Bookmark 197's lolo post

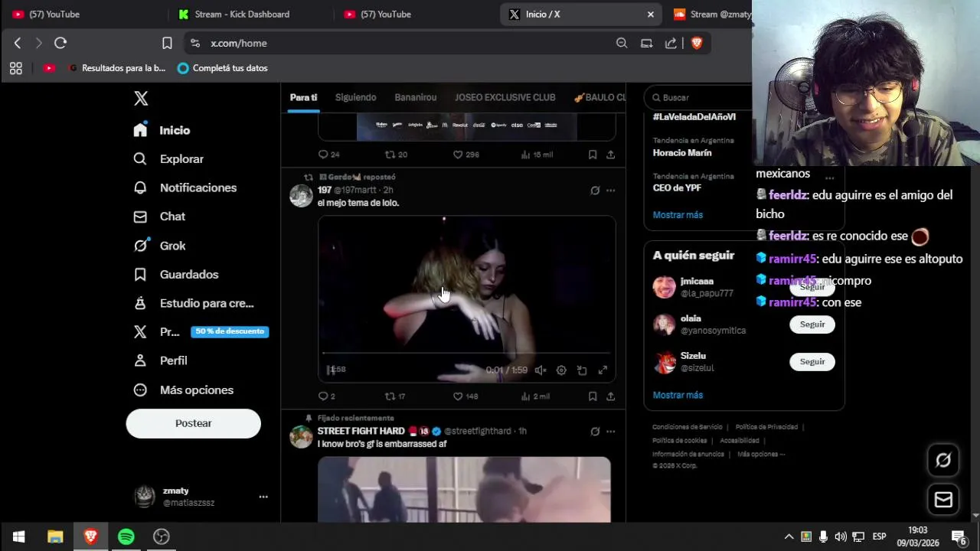[x=593, y=396]
